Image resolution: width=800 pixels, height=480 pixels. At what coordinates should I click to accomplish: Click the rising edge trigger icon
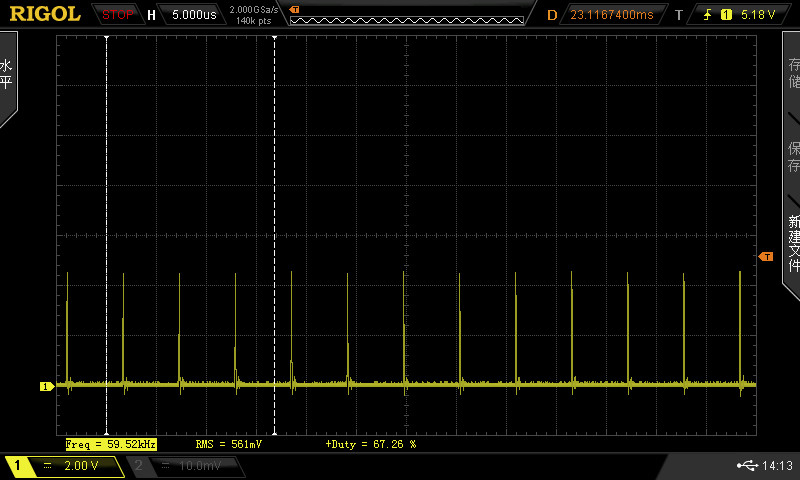tap(707, 15)
